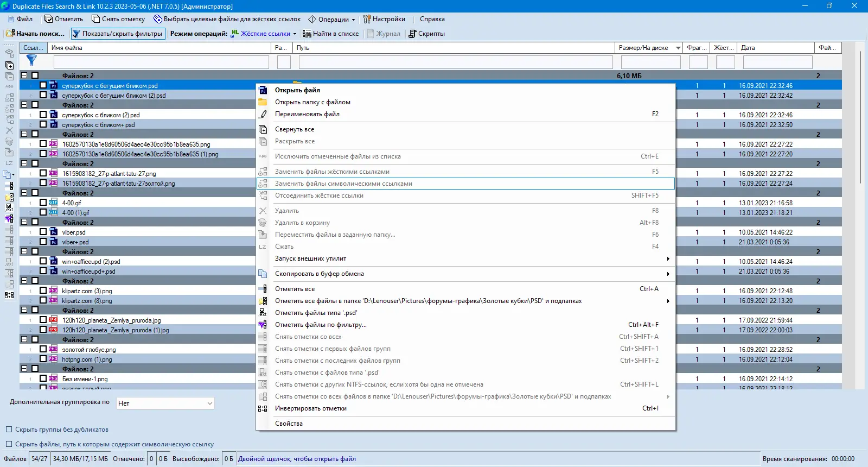Click the Unmark toolbar button

click(118, 19)
